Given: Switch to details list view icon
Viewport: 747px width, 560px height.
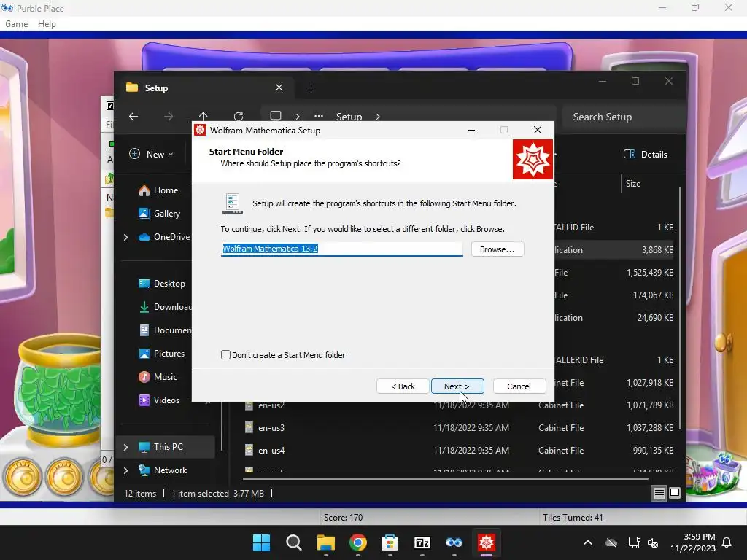Looking at the screenshot, I should pyautogui.click(x=659, y=494).
